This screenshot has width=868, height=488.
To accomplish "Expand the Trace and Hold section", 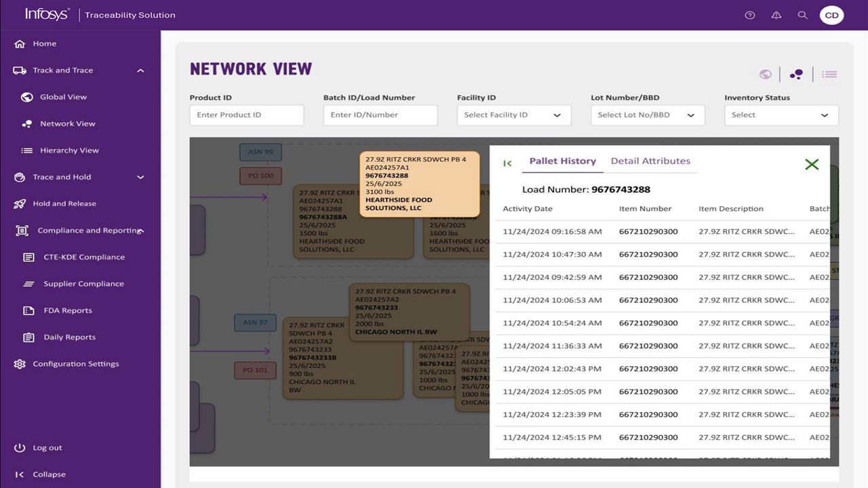I will tap(140, 178).
